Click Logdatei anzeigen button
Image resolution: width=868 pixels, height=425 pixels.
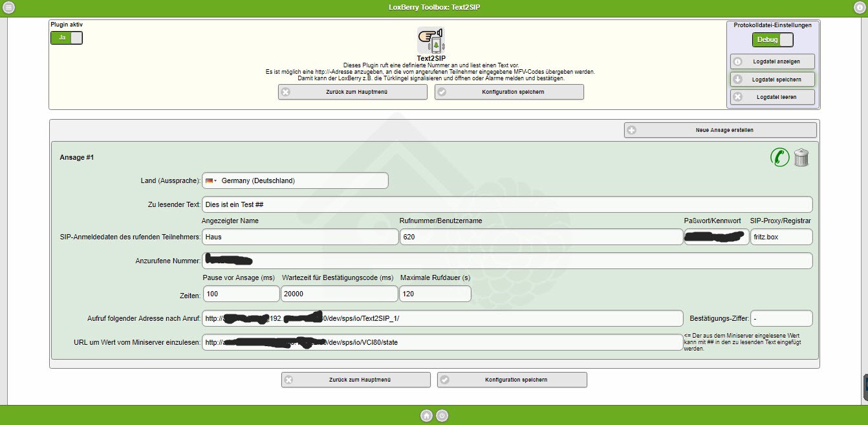772,61
